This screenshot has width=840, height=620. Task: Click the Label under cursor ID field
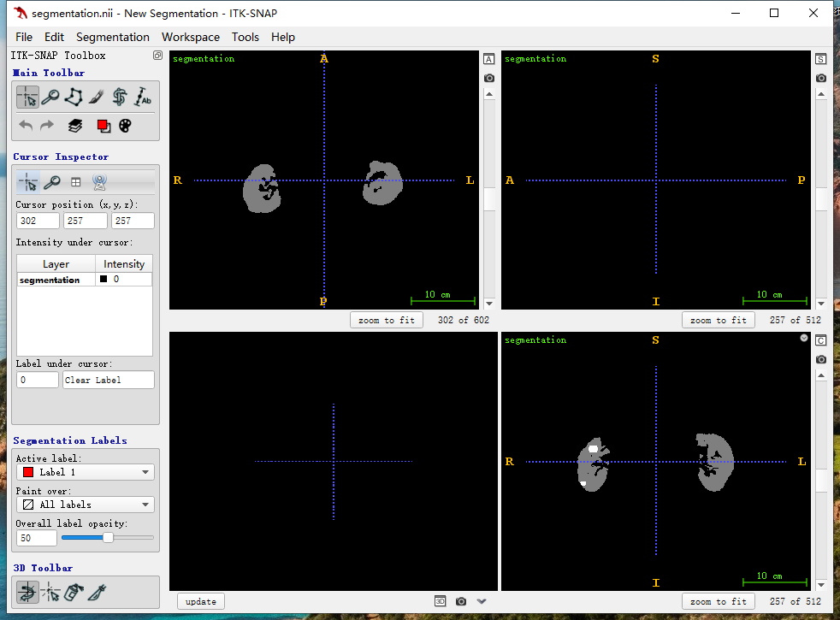click(37, 380)
